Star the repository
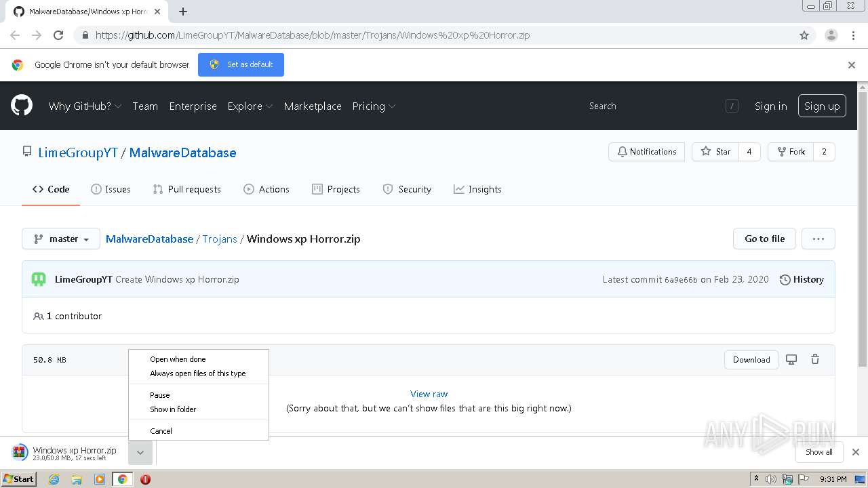868x488 pixels. coord(715,152)
